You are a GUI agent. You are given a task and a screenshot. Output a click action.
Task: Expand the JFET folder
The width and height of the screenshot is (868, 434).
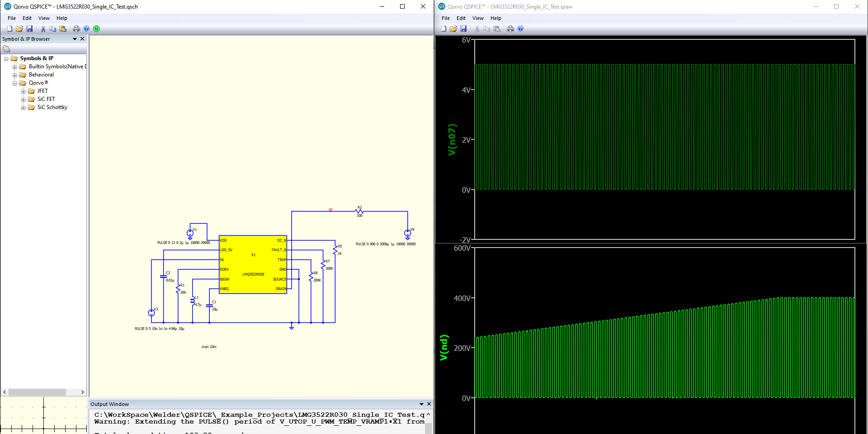tap(24, 91)
